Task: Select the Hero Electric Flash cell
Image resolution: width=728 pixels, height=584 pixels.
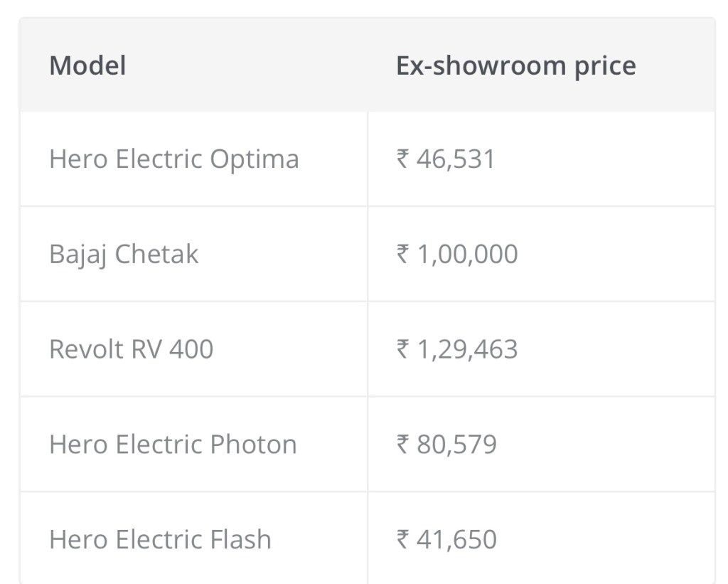Action: click(160, 539)
